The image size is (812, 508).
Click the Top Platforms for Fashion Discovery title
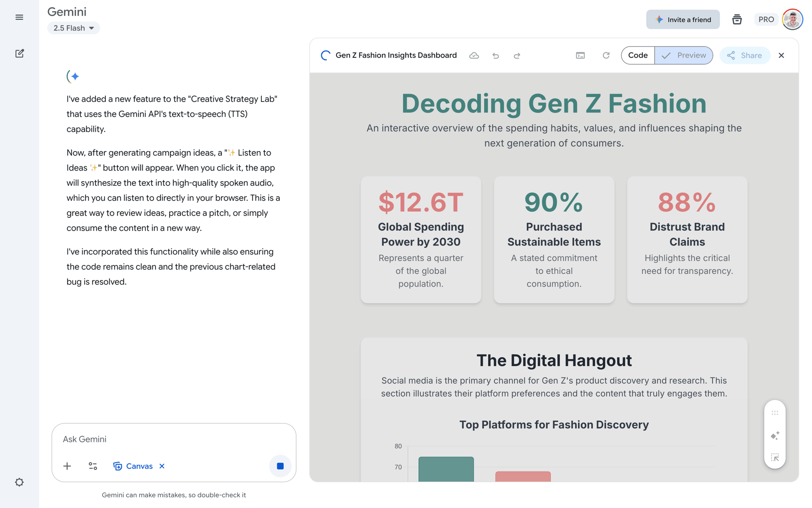pyautogui.click(x=554, y=425)
